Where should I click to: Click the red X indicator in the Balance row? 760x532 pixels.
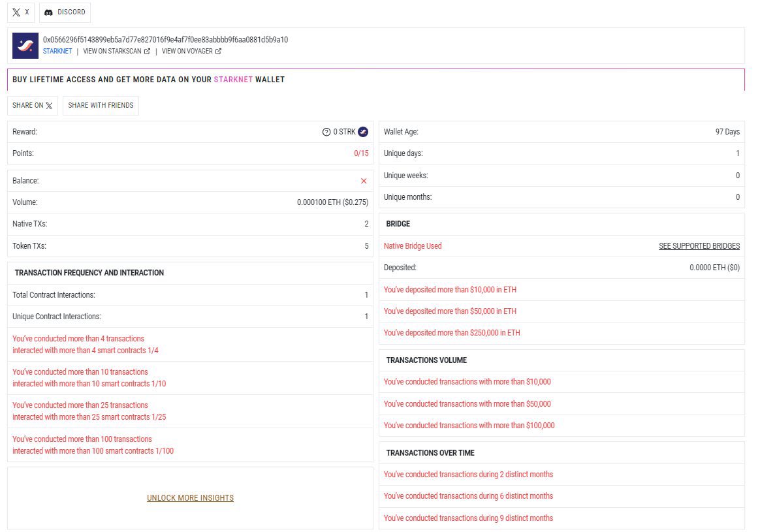coord(364,181)
